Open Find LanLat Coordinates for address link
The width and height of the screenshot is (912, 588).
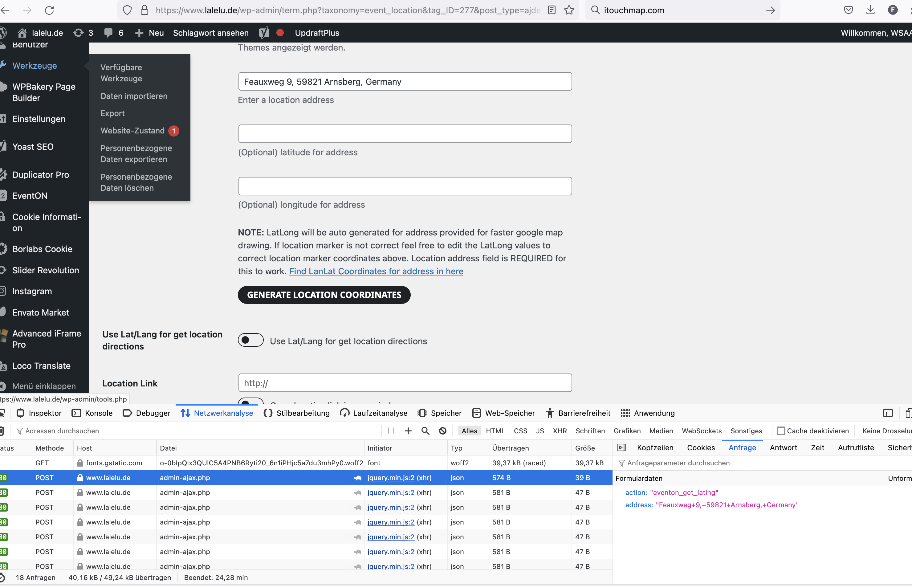(376, 271)
